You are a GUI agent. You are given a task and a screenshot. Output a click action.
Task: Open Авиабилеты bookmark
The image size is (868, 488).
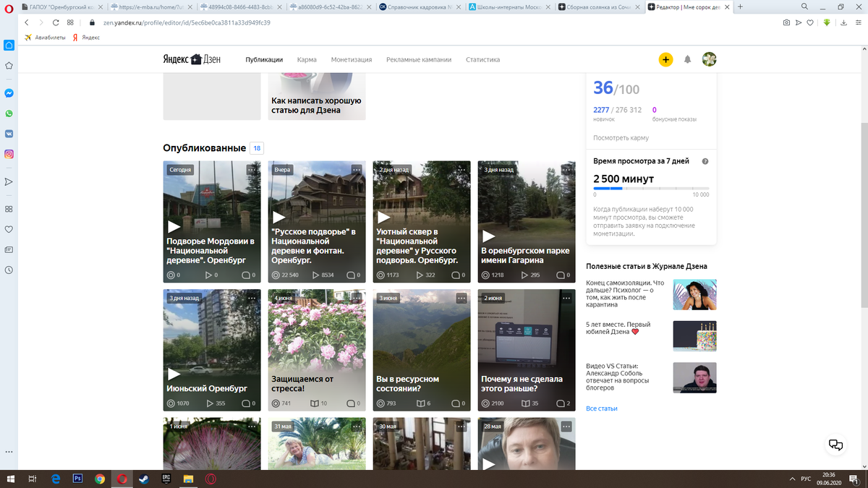(x=43, y=37)
